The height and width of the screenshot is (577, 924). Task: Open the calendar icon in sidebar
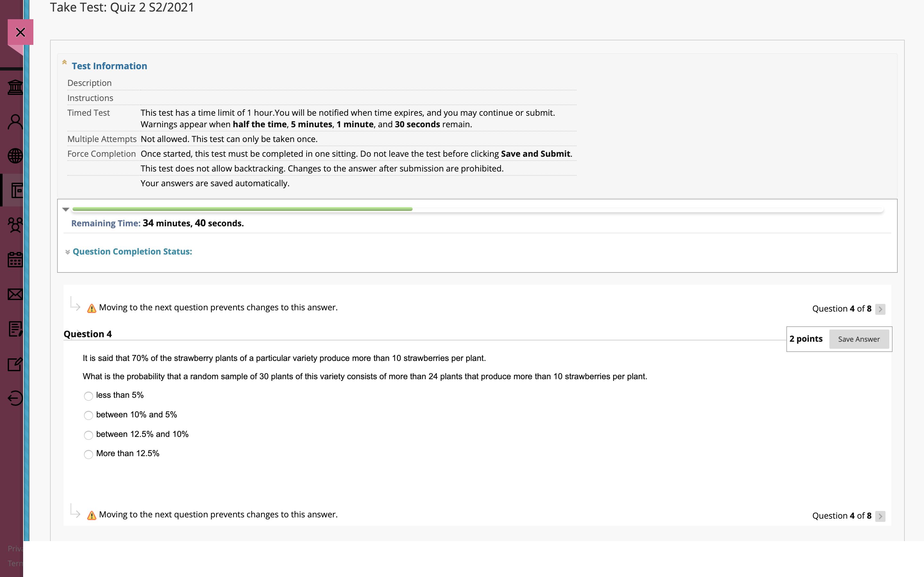coord(15,260)
